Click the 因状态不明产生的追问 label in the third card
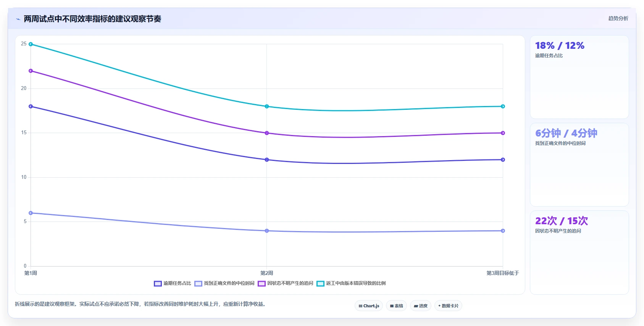Image resolution: width=644 pixels, height=326 pixels. point(558,231)
